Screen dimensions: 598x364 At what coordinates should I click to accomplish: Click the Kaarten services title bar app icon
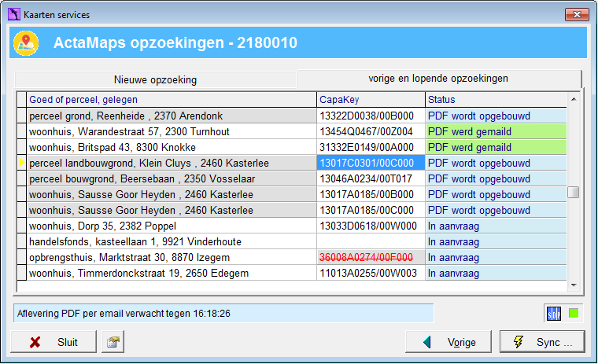coord(14,14)
